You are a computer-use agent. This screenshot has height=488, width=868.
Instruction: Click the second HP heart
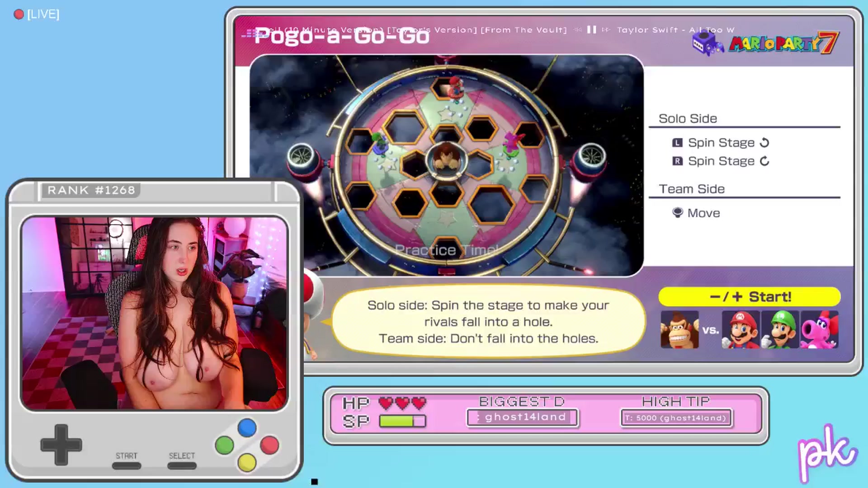pos(402,403)
